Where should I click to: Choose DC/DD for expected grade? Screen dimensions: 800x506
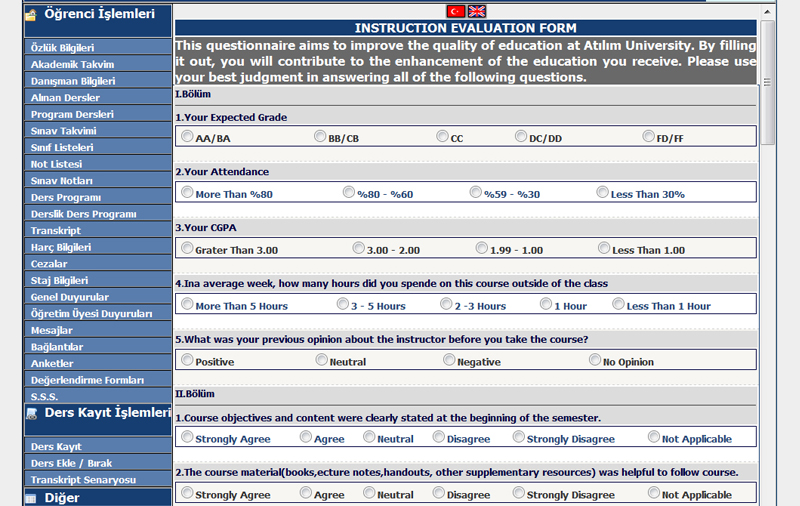pos(521,136)
